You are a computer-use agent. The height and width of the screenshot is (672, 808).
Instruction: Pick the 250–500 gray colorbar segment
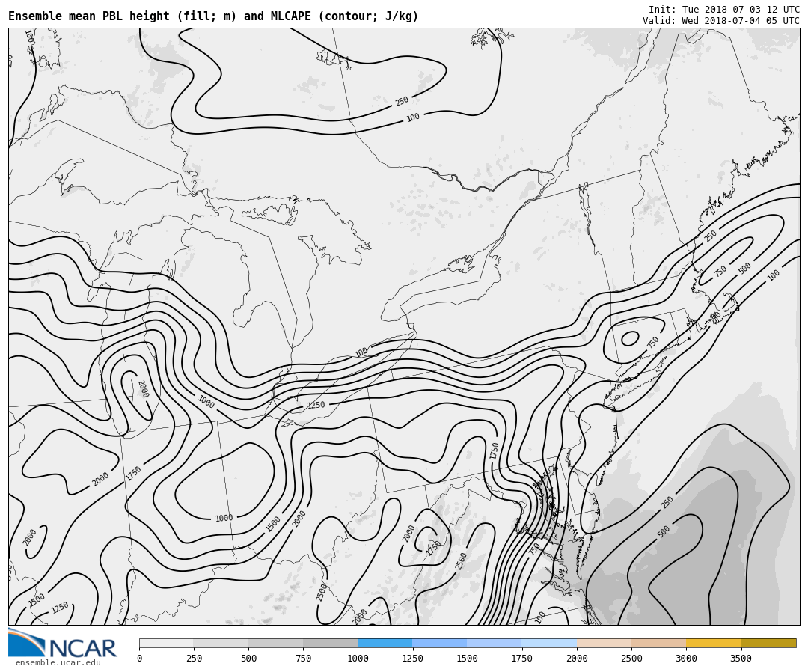pyautogui.click(x=221, y=643)
